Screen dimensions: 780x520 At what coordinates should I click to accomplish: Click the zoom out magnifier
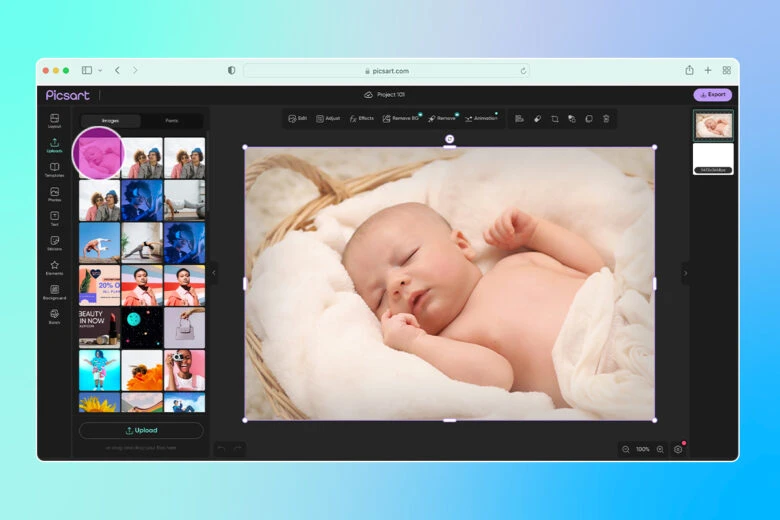(x=626, y=449)
